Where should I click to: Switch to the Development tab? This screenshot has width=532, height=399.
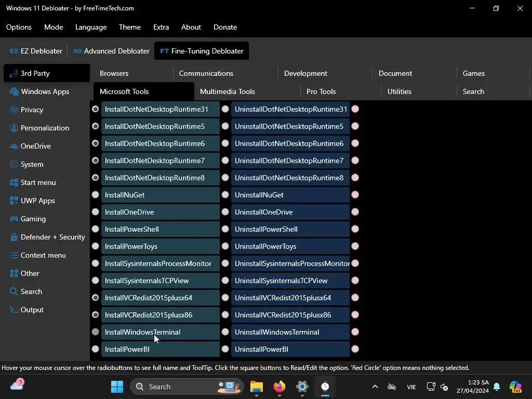point(325,73)
